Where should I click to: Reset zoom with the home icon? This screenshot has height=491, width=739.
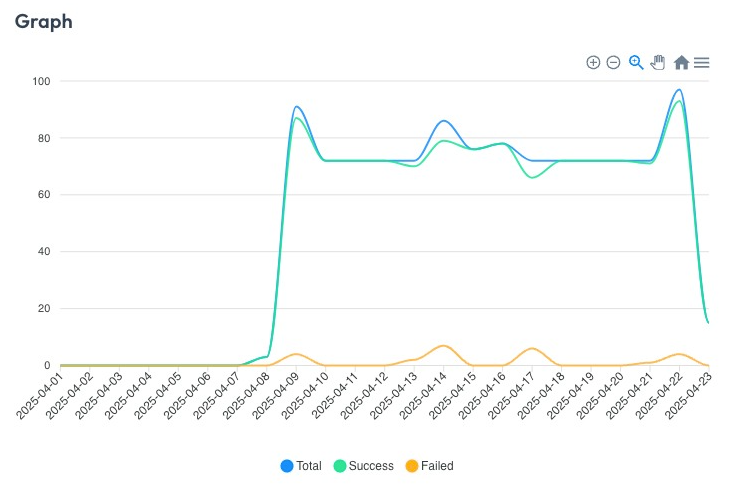click(x=681, y=62)
